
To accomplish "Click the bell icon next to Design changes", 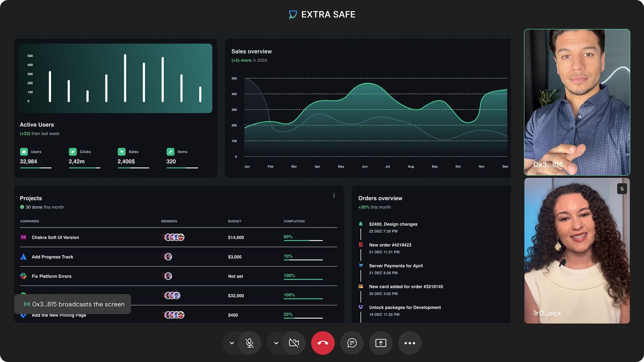I will (x=361, y=224).
